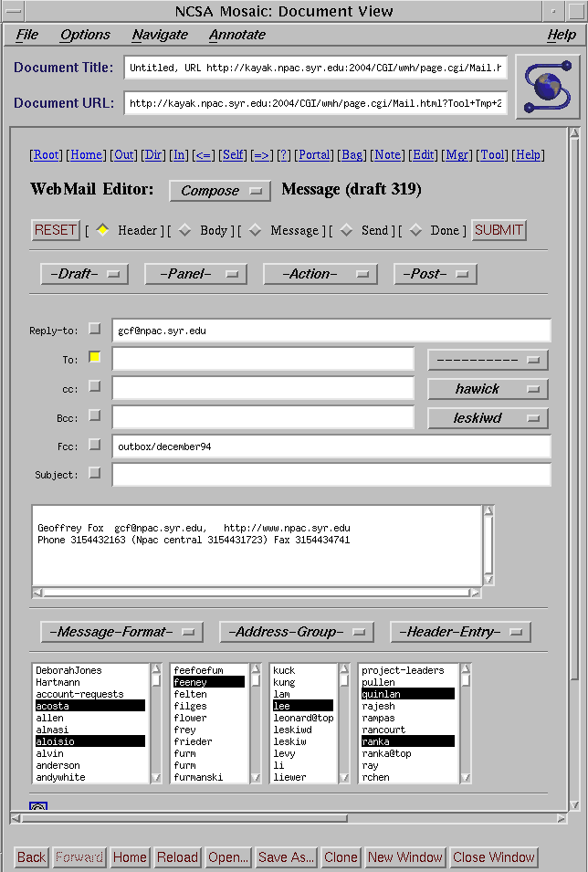Click the horizontal scrollbar thumb of the page
588x872 pixels.
click(184, 818)
